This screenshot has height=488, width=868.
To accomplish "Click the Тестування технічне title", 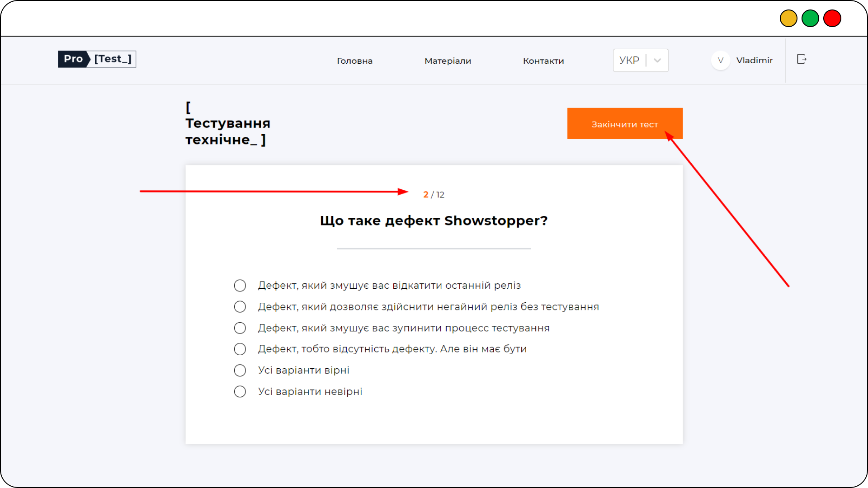I will point(228,123).
